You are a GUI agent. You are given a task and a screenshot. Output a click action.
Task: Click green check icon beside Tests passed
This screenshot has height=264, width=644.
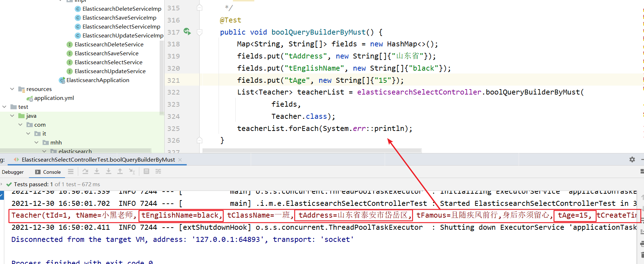(x=9, y=184)
